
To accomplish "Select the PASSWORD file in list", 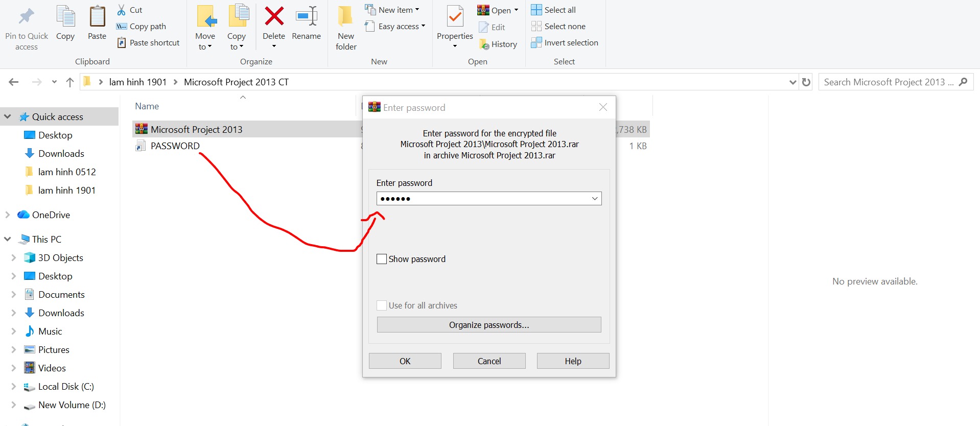I will 175,146.
